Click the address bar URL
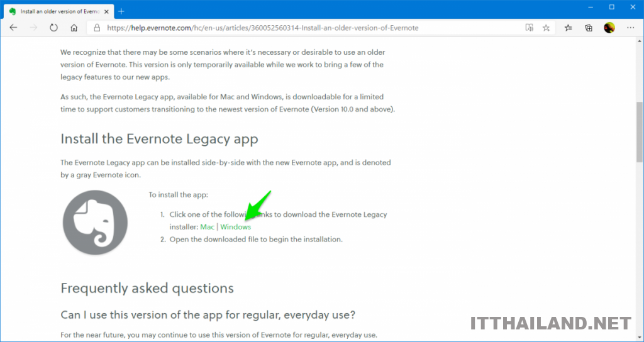Viewport: 644px width, 342px height. coord(263,28)
